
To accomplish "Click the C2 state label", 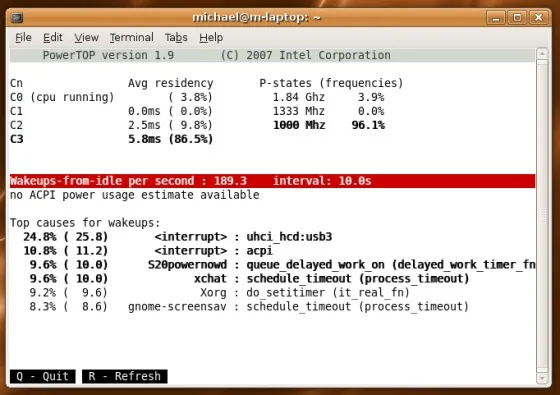I will point(16,125).
